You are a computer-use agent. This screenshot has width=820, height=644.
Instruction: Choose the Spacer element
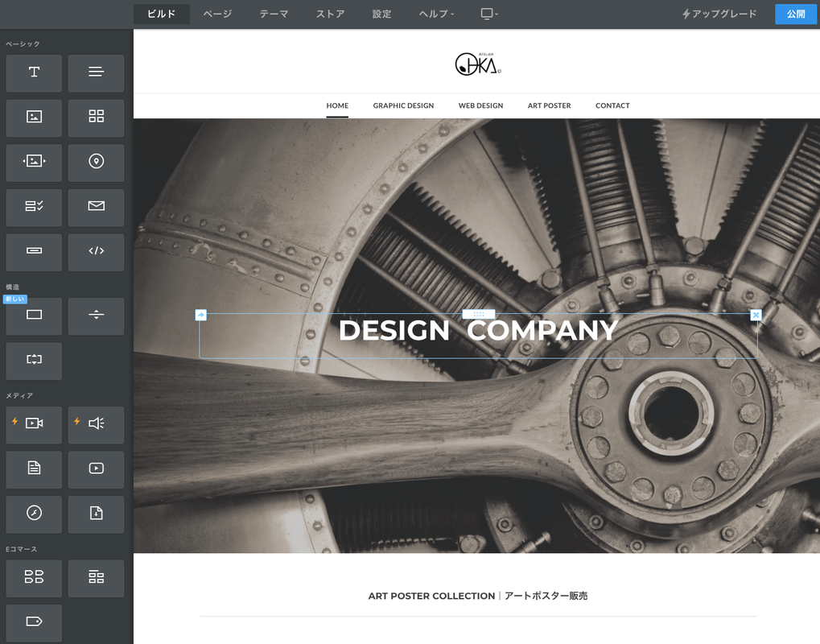click(34, 361)
